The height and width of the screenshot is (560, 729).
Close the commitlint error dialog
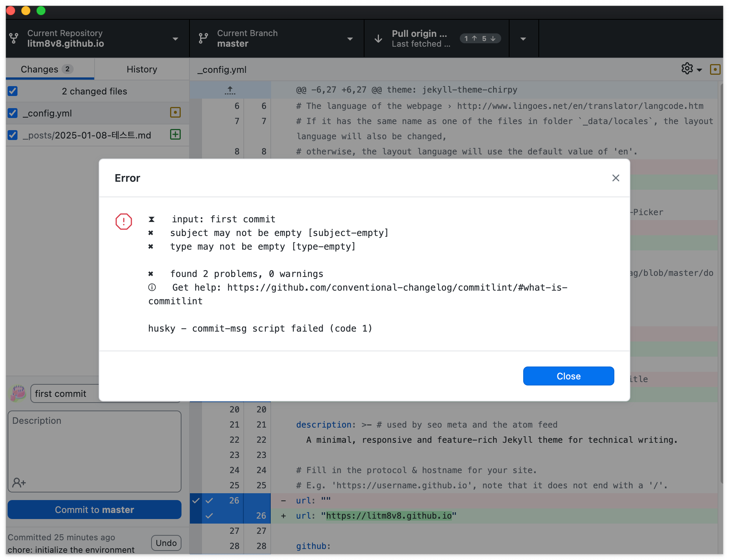568,376
